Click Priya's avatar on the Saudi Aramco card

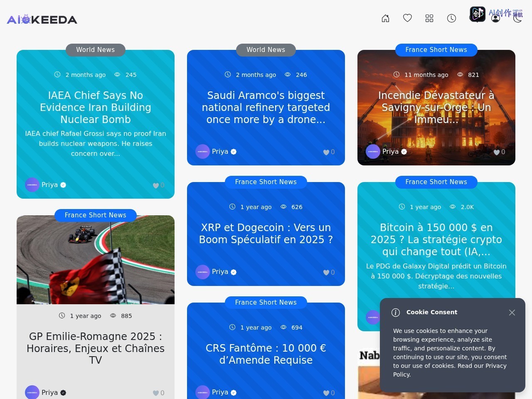coord(202,152)
